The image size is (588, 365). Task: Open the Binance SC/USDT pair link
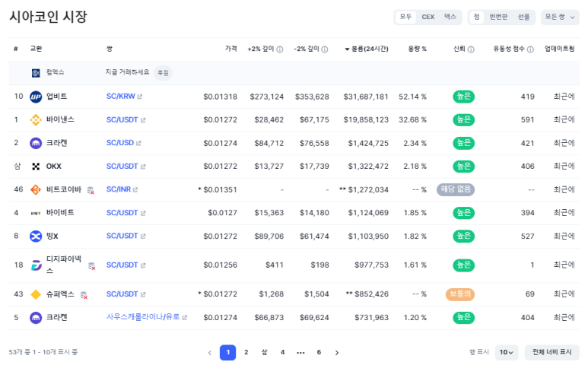(122, 120)
